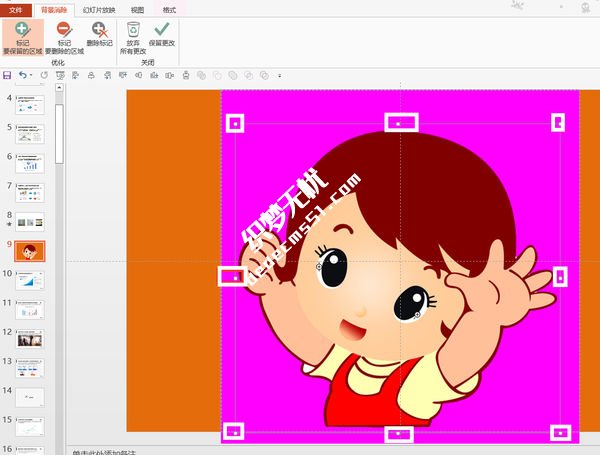Switch to the 幻灯片放映 (Slide Show) tab

[x=99, y=9]
